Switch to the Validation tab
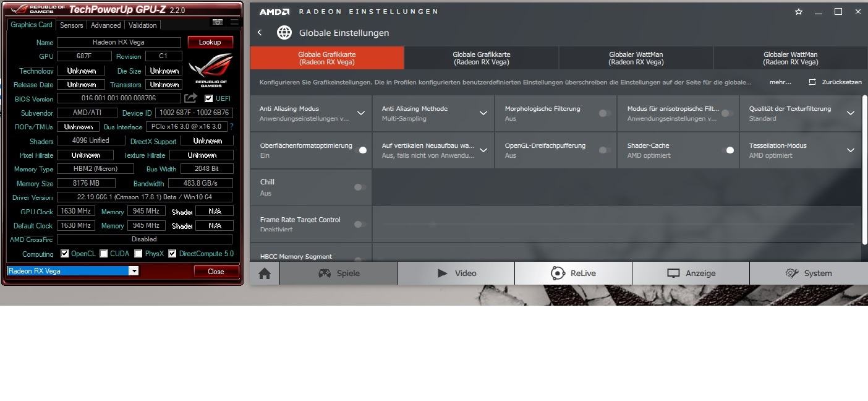The width and height of the screenshot is (868, 401). click(143, 25)
